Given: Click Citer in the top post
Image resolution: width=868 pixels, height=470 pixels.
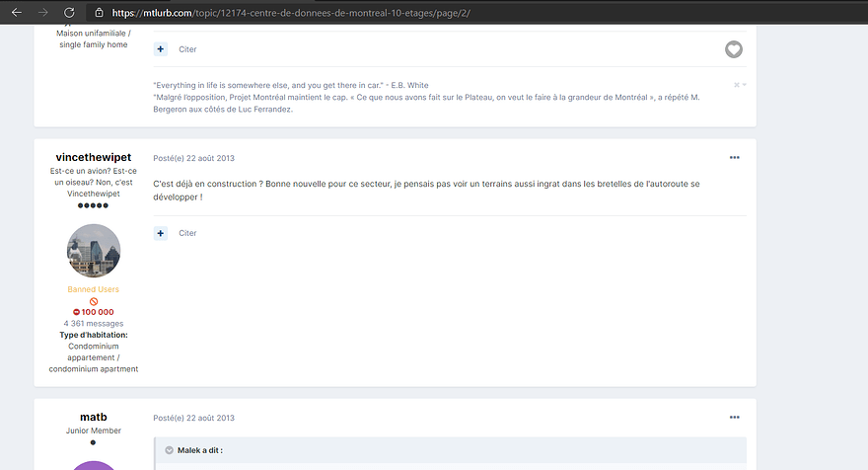Looking at the screenshot, I should click(x=187, y=49).
